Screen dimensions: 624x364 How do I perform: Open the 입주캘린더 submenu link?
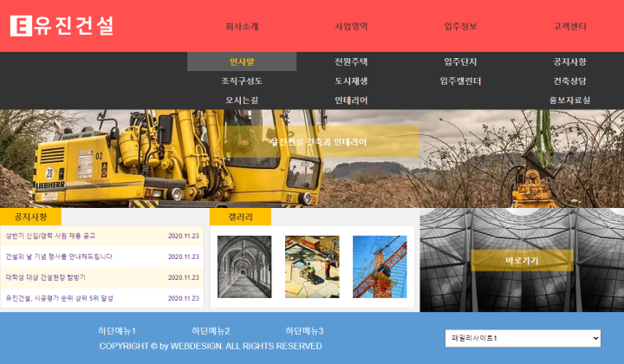pyautogui.click(x=460, y=81)
